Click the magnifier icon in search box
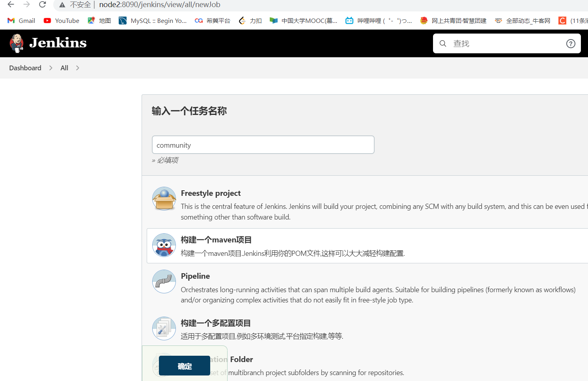The height and width of the screenshot is (381, 588). tap(443, 43)
